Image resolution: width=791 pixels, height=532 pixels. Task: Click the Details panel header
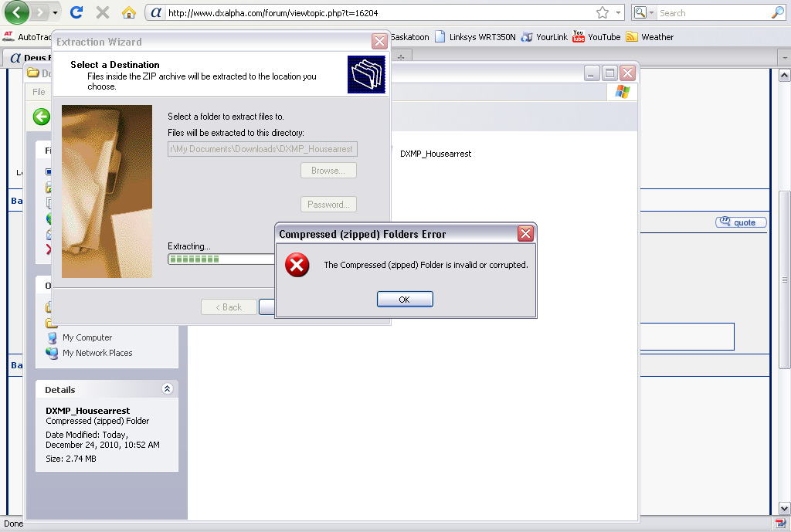click(x=107, y=389)
